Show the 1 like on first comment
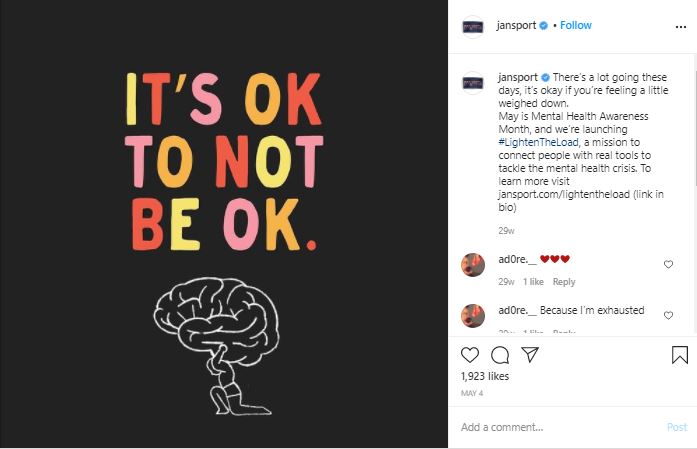This screenshot has width=697, height=449. [x=533, y=282]
